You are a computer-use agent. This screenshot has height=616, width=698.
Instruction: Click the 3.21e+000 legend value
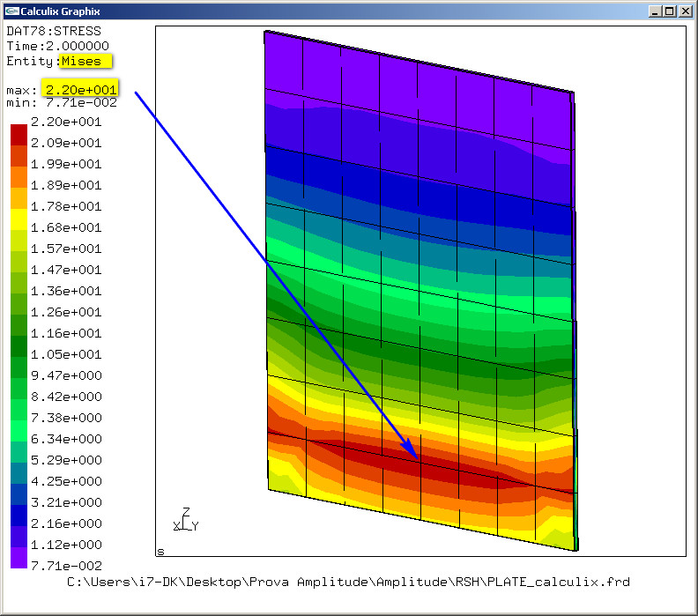[x=66, y=502]
